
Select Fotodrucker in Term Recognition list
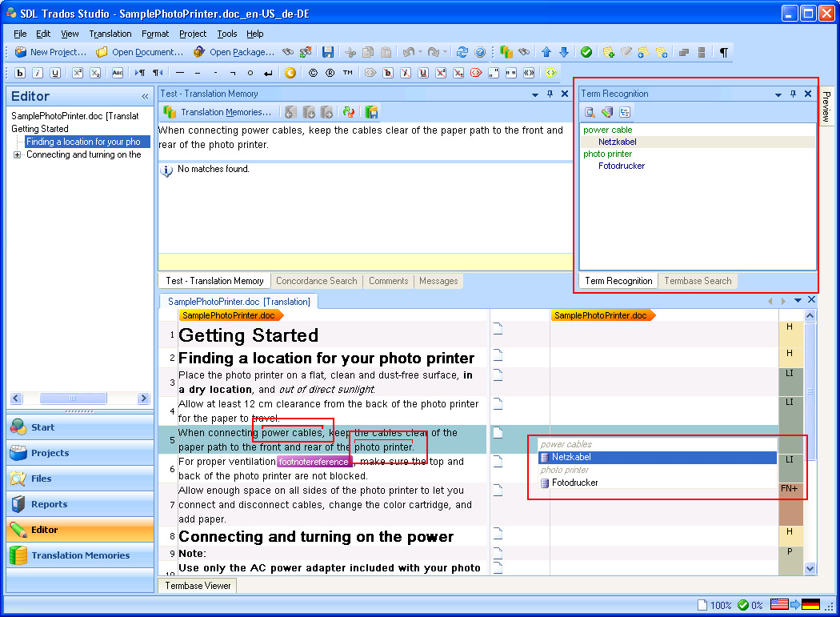622,166
